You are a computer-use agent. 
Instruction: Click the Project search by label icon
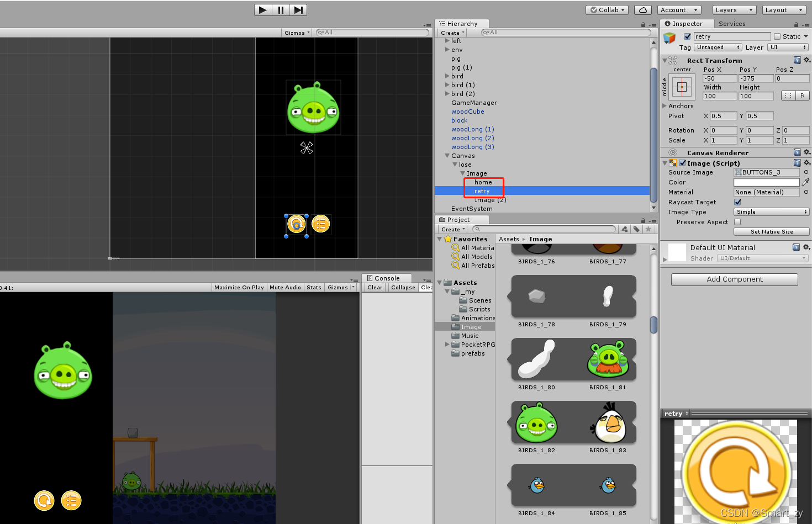tap(636, 229)
